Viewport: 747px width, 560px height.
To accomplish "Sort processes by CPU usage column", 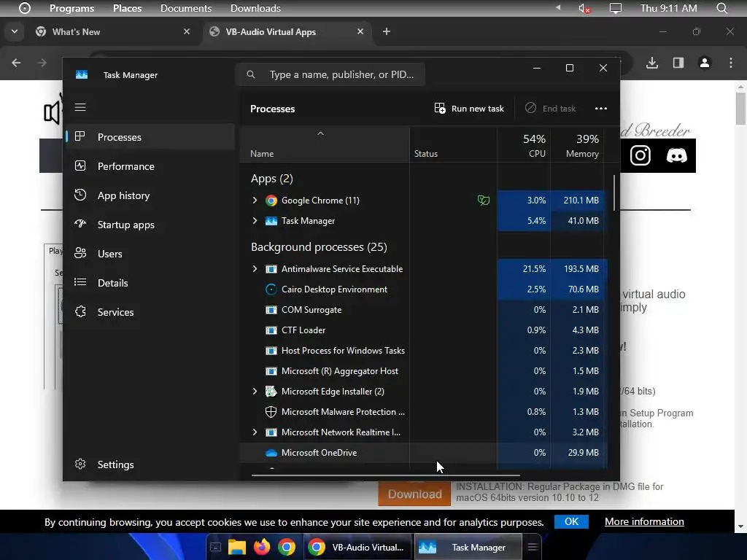I will (524, 146).
